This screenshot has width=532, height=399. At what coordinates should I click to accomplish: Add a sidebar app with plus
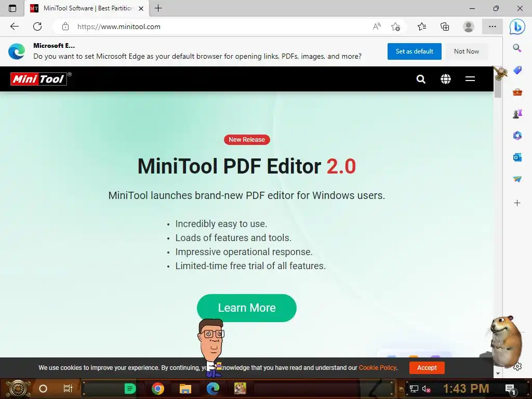point(517,203)
